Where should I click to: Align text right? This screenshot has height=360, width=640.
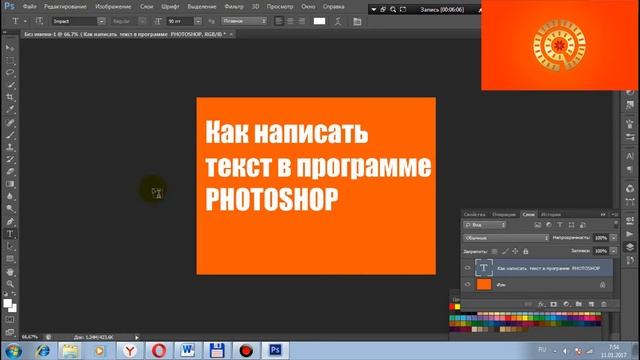point(302,21)
